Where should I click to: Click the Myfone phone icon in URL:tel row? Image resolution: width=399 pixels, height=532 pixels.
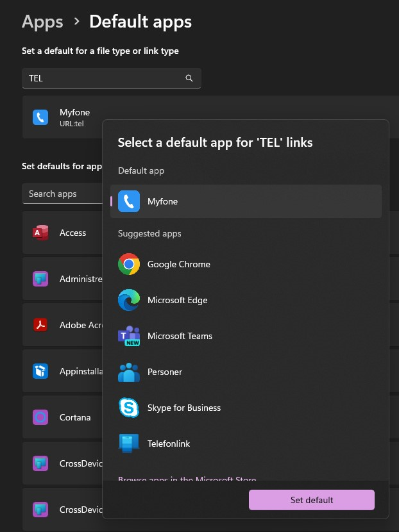(40, 117)
